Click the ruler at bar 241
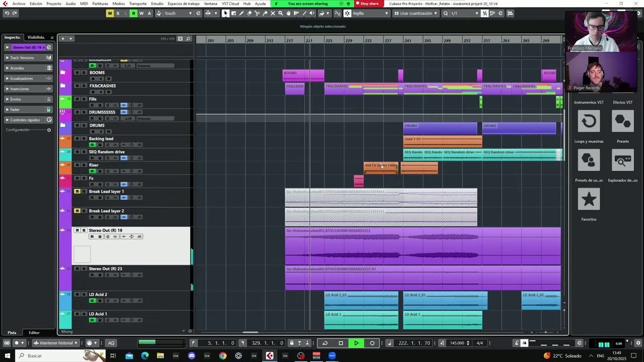This screenshot has width=644, height=362. (x=408, y=40)
